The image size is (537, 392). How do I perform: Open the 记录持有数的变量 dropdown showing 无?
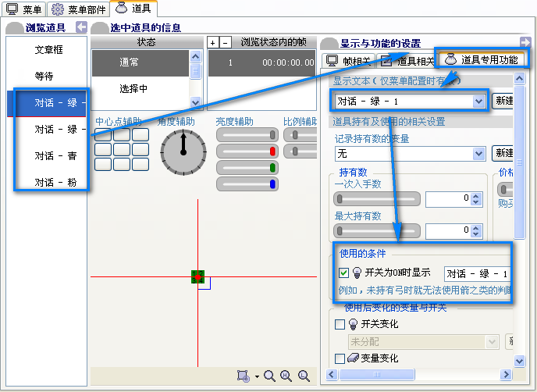coord(478,154)
